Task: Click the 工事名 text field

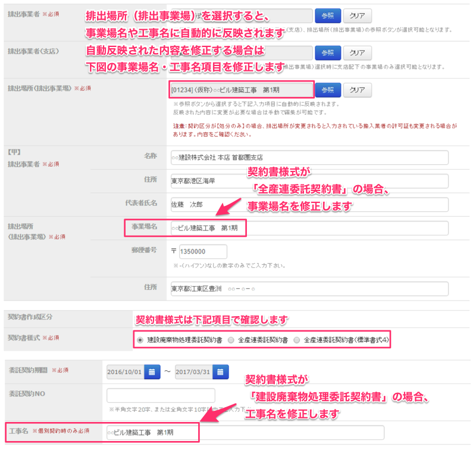Action: pyautogui.click(x=244, y=432)
